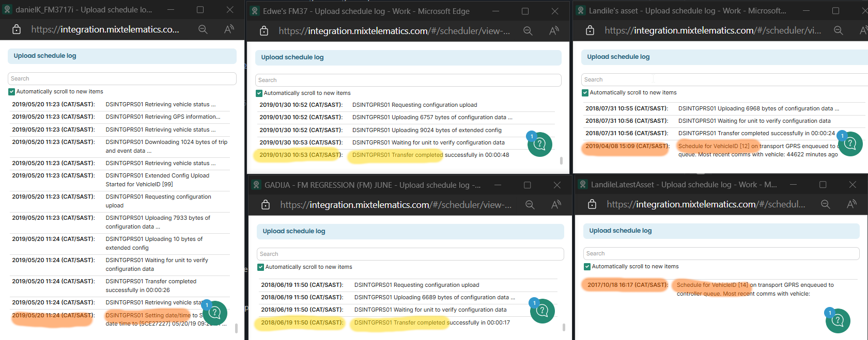Click the log scrollbar in danielK_FM3717i window
The image size is (868, 340).
[x=236, y=328]
